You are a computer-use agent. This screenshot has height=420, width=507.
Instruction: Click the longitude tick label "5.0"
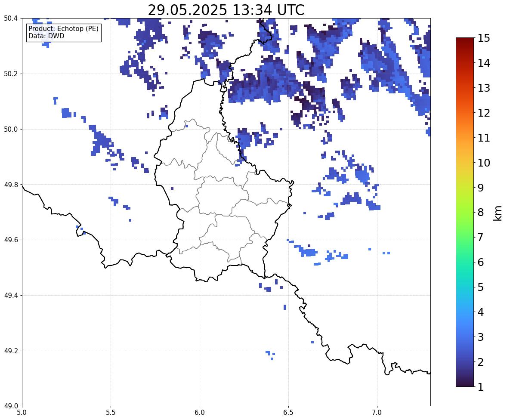click(22, 413)
